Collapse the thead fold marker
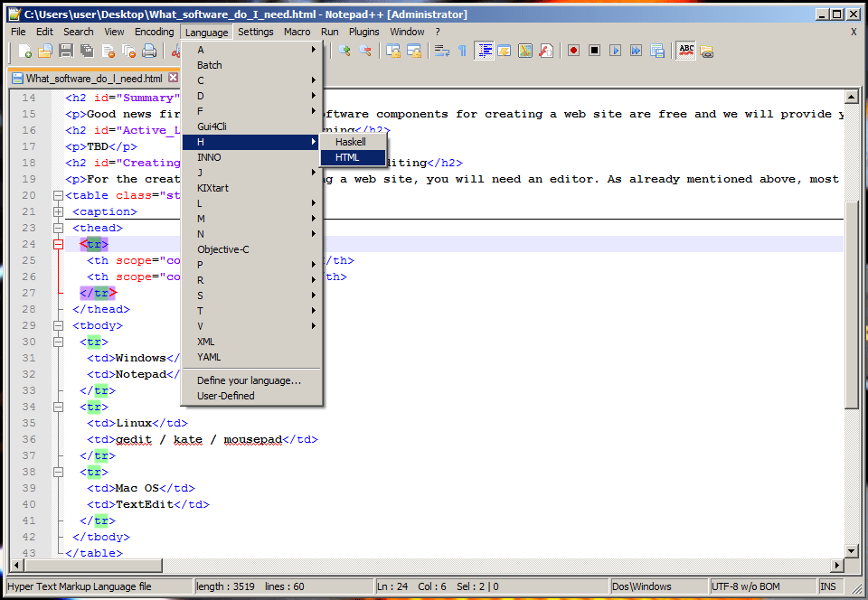Screen dimensions: 868x600 58,228
